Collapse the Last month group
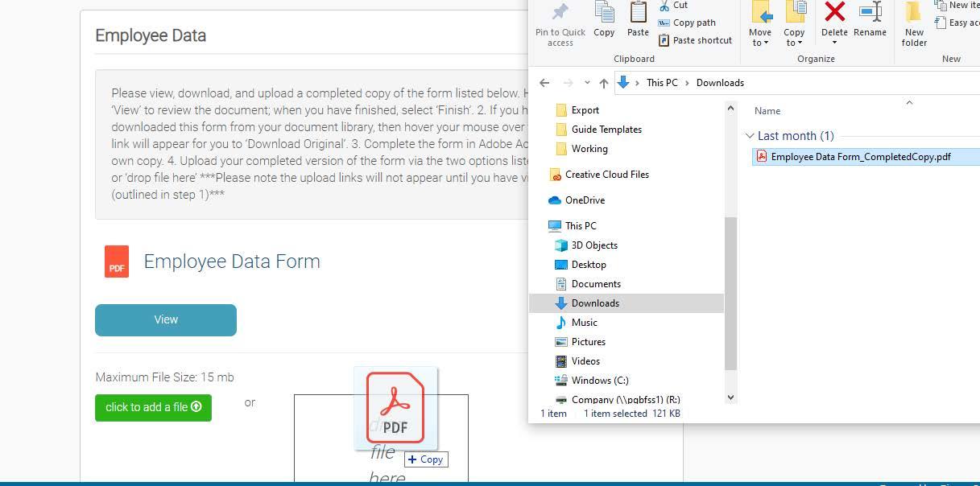Screen dimensions: 980x486 coord(750,136)
